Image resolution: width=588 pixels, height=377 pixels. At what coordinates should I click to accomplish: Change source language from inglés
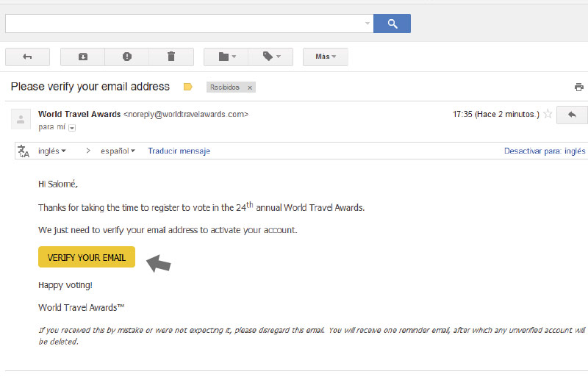pyautogui.click(x=52, y=151)
